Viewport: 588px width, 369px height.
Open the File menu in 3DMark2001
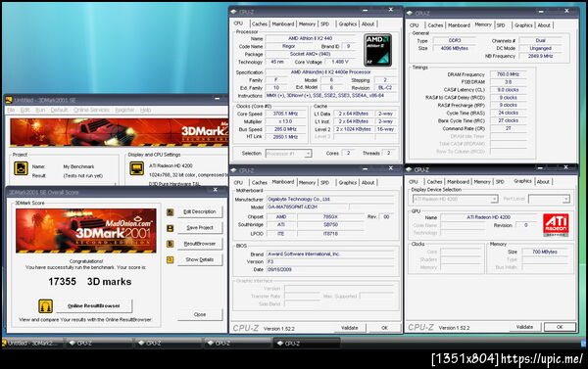point(11,111)
